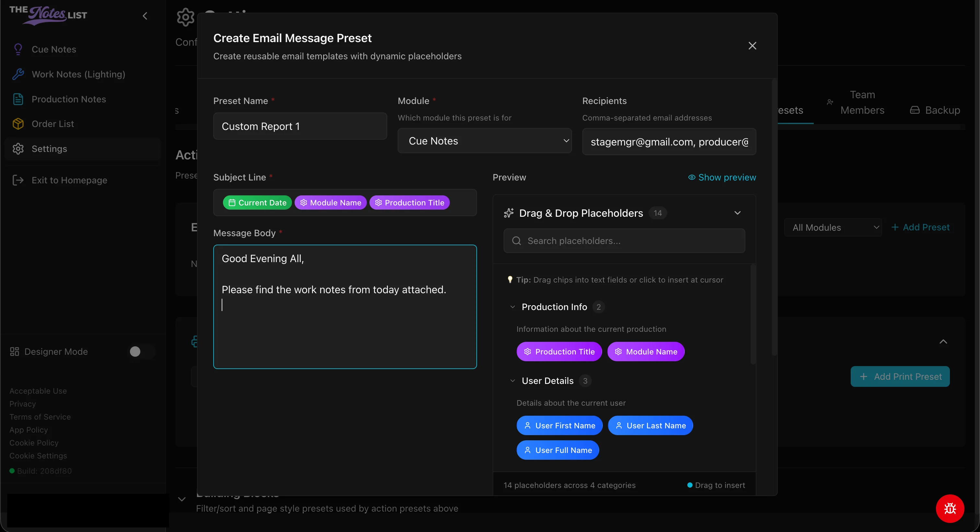Select Work Notes (Lighting) in sidebar
The height and width of the screenshot is (532, 980).
coord(82,74)
